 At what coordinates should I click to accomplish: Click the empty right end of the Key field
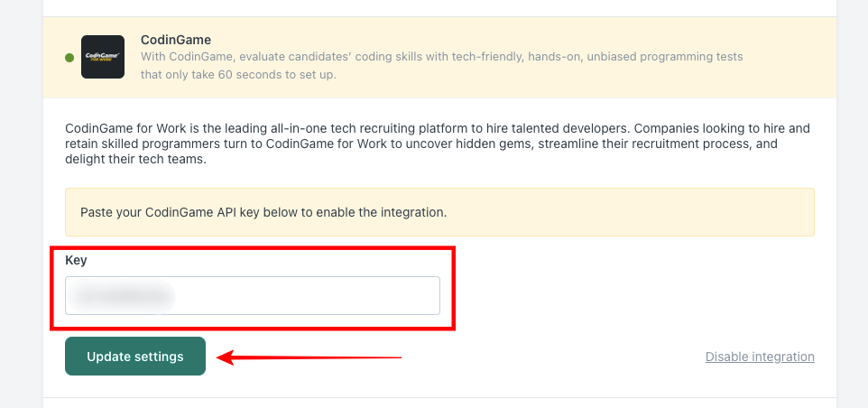click(x=379, y=295)
